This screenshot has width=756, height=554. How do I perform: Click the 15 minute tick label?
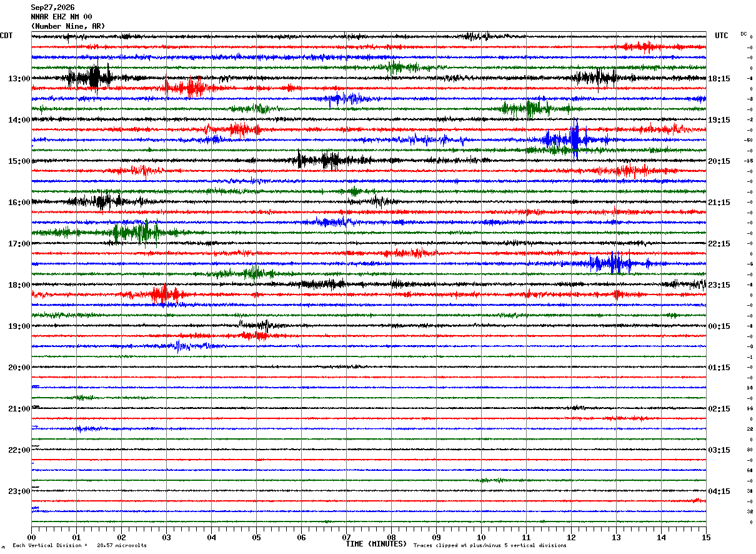click(706, 537)
